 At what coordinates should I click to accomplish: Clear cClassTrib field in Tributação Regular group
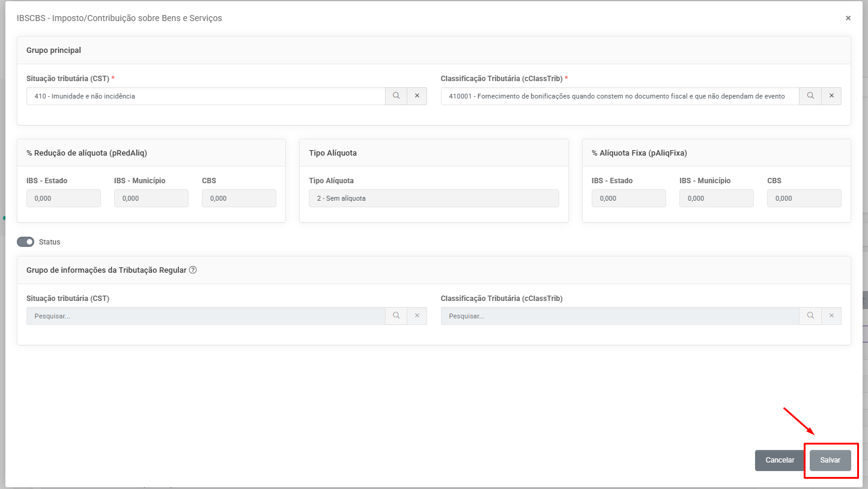click(831, 316)
